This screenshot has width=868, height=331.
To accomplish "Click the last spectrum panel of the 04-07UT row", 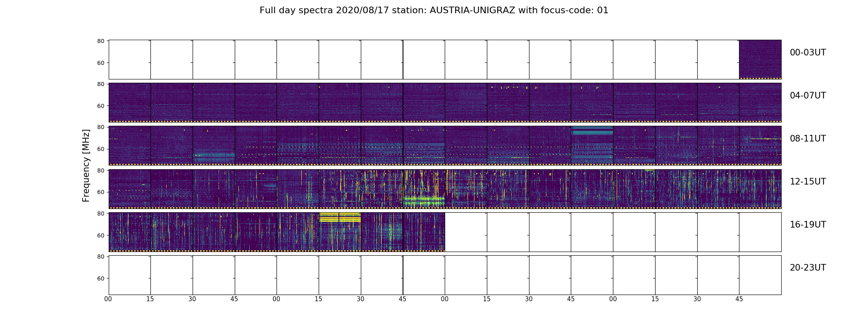I will click(x=760, y=103).
